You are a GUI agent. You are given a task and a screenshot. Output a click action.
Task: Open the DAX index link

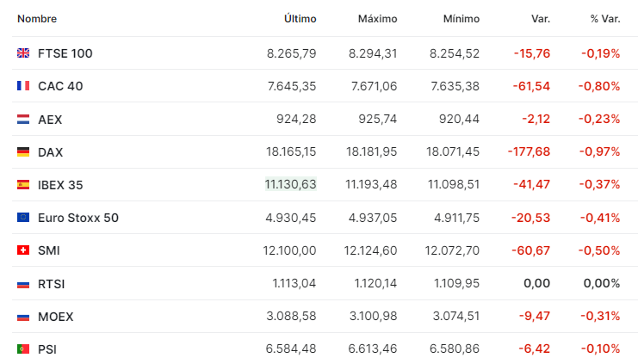[51, 152]
